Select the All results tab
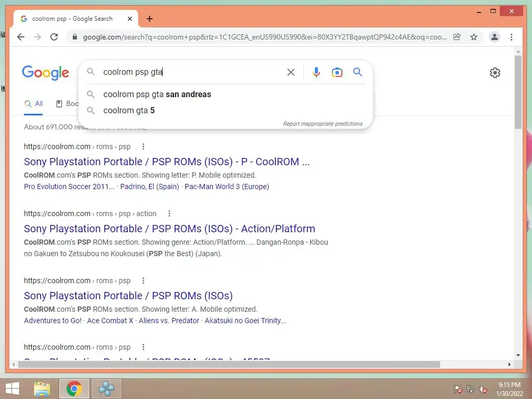This screenshot has width=532, height=399. click(x=34, y=103)
